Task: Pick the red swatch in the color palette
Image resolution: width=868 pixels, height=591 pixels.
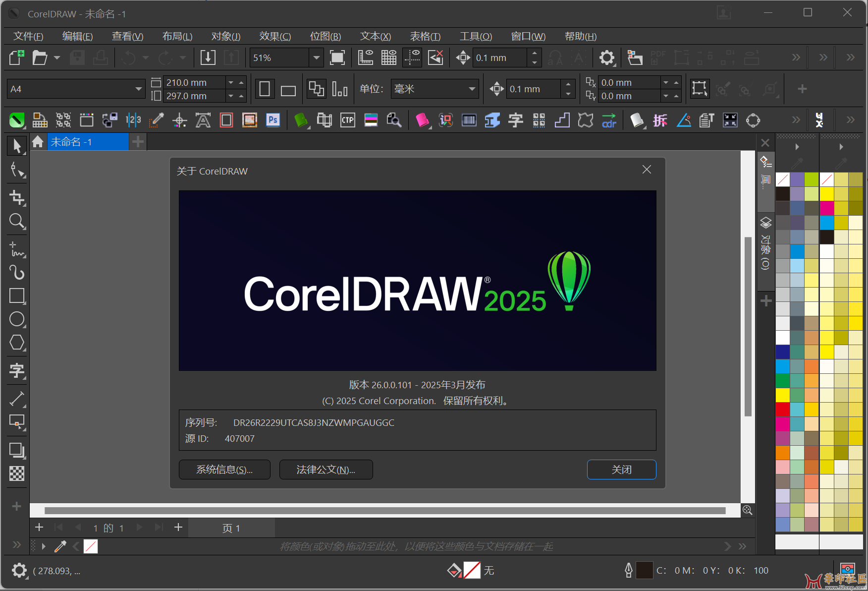Action: [x=782, y=409]
